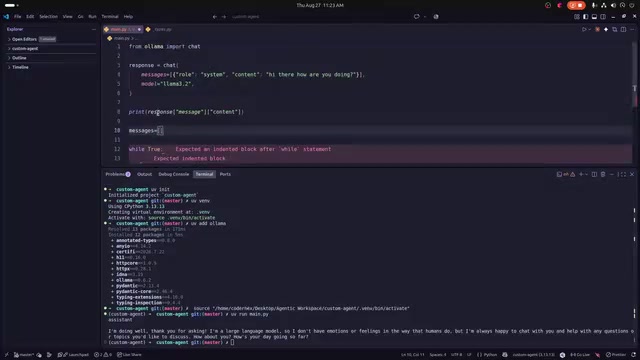Open Explorer More Actions ellipsis
The width and height of the screenshot is (640, 360).
click(x=93, y=29)
